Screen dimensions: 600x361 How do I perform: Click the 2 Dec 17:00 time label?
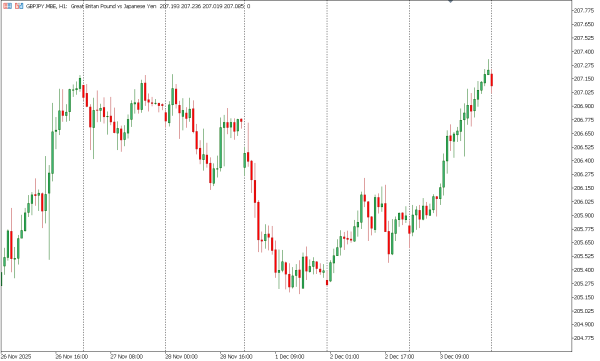399,357
